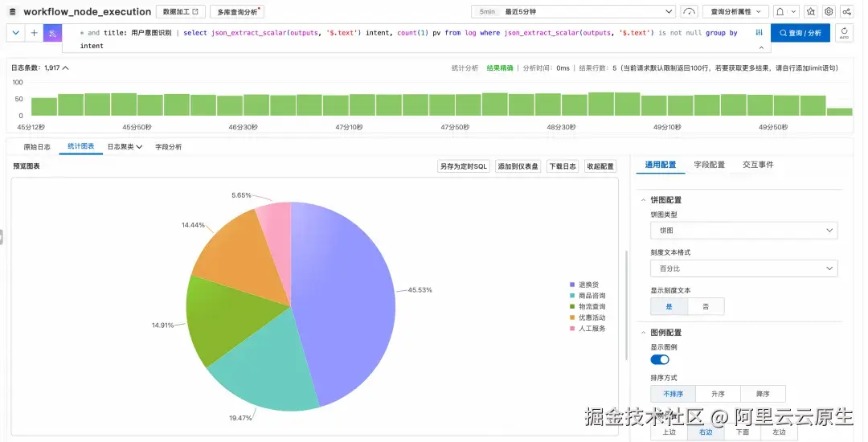Screen dimensions: 868x442
Task: Click the 退换货 legend color swatch
Action: pyautogui.click(x=572, y=284)
